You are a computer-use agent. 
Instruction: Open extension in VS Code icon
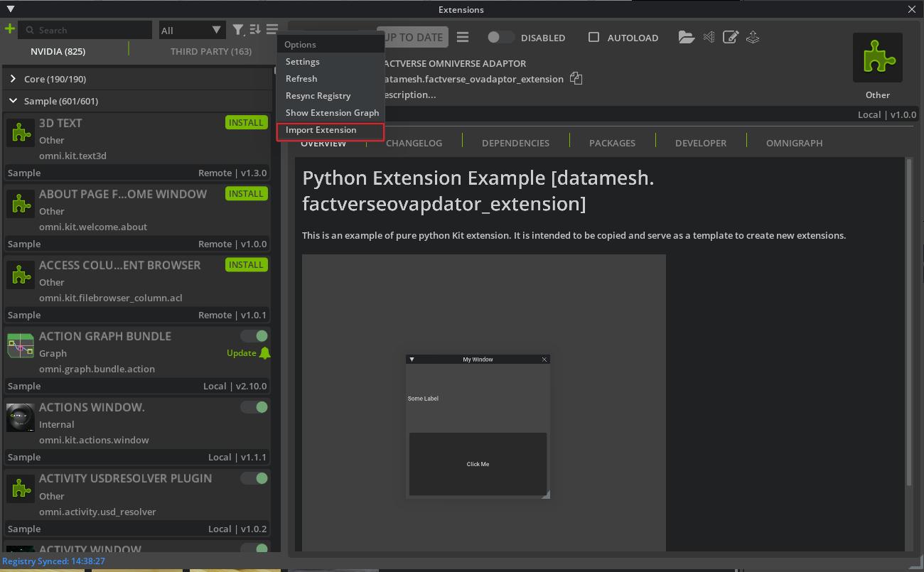(x=709, y=37)
